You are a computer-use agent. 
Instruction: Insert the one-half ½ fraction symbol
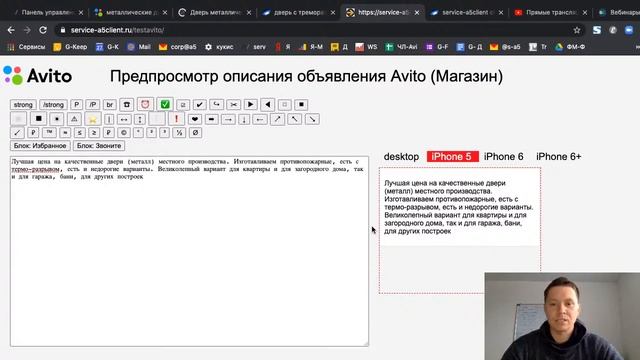[180, 133]
